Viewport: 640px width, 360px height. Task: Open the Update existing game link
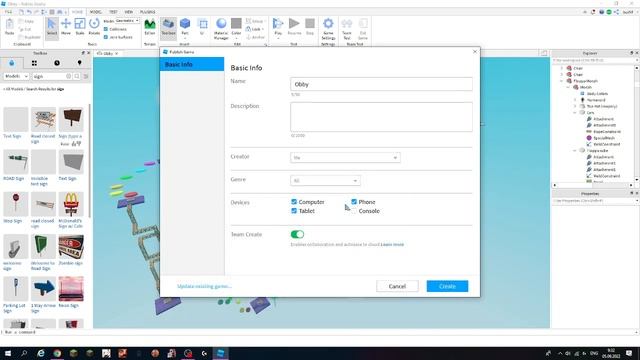204,286
